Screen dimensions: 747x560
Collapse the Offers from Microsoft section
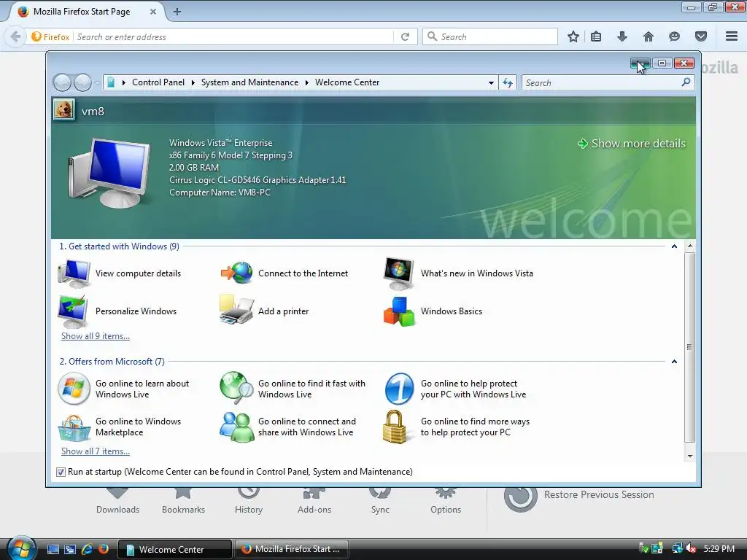pos(674,362)
